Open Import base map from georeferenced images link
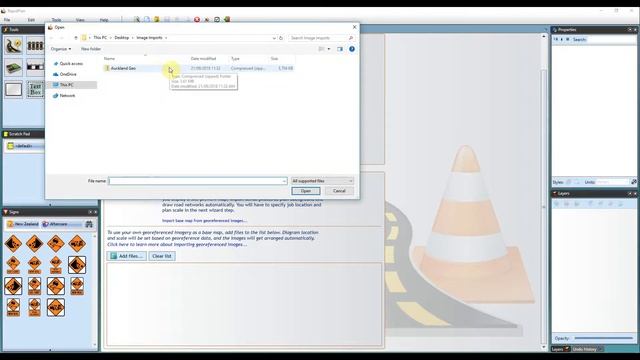 tap(204, 220)
